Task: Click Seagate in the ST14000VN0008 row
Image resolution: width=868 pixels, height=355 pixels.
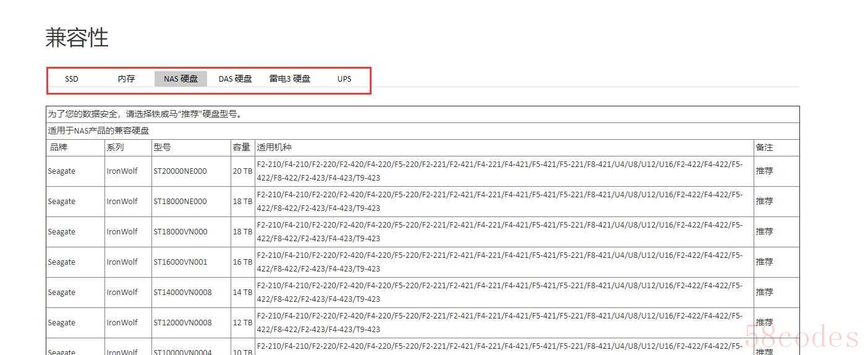Action: [61, 293]
